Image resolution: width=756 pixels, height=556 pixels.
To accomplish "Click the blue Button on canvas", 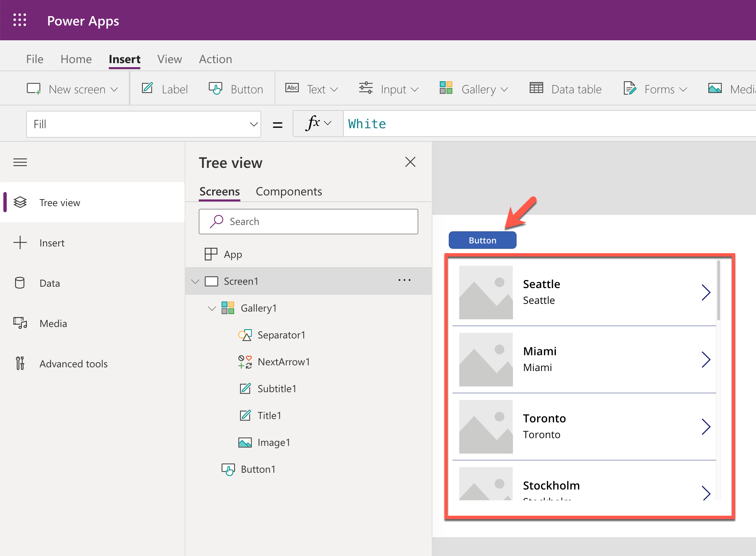I will point(482,240).
